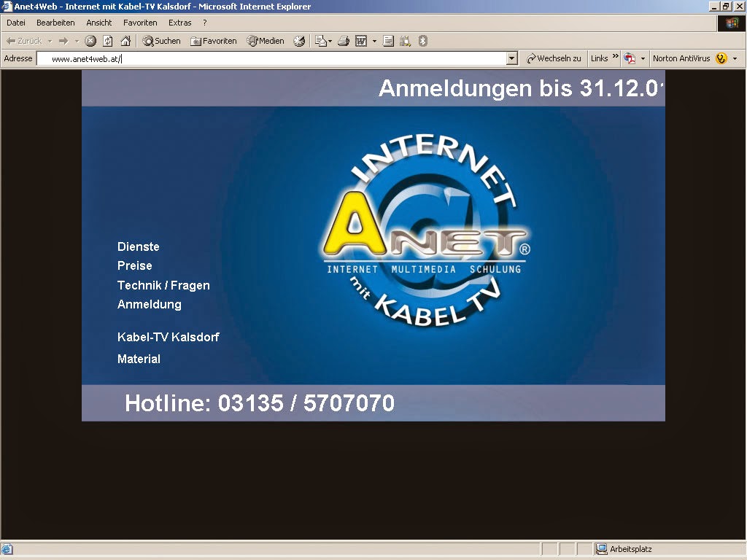Refresh the page with the reload icon

[x=108, y=41]
